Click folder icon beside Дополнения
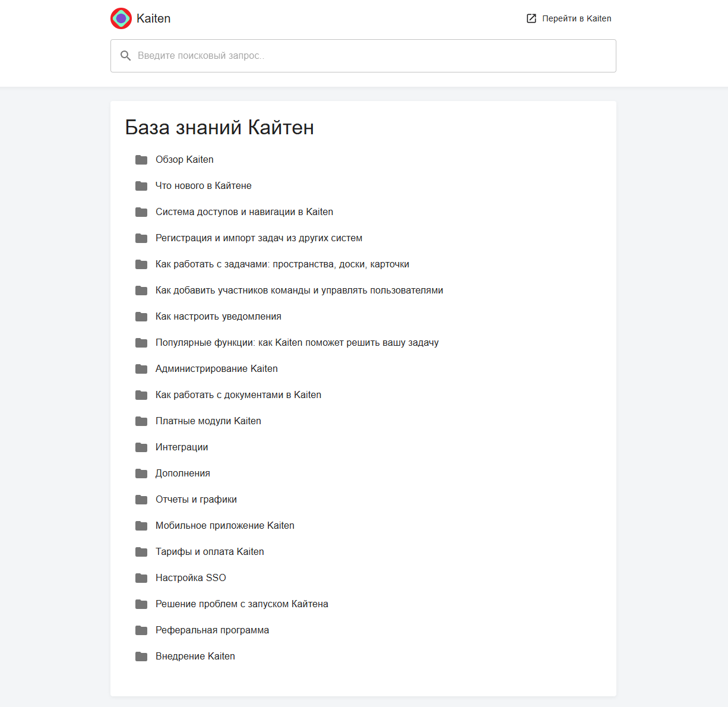The width and height of the screenshot is (728, 707). [141, 474]
